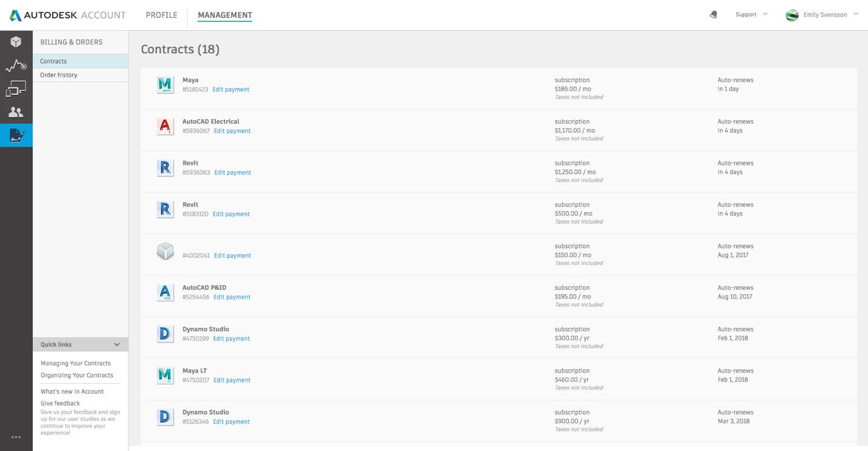Open What's new in Account link
This screenshot has height=451, width=868.
(72, 391)
